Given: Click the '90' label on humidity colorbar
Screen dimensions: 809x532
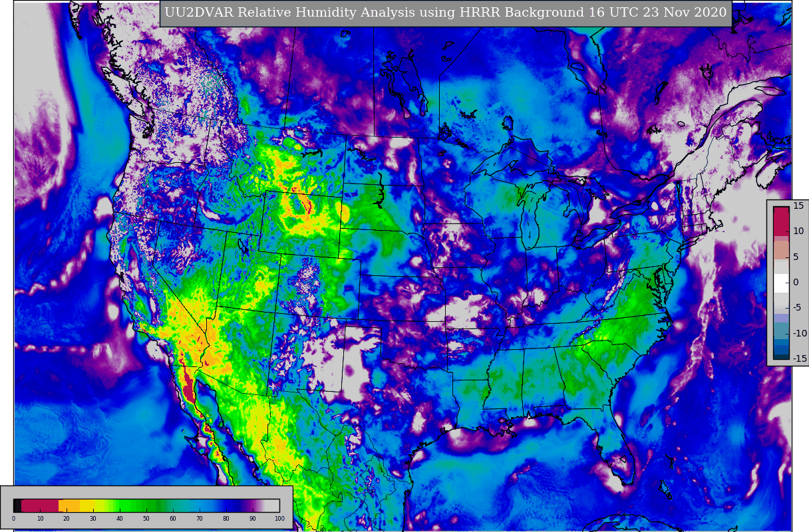Looking at the screenshot, I should click(x=253, y=519).
